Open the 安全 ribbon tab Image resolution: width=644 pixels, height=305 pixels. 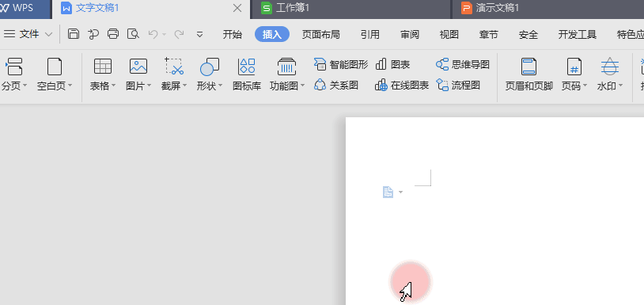(528, 35)
